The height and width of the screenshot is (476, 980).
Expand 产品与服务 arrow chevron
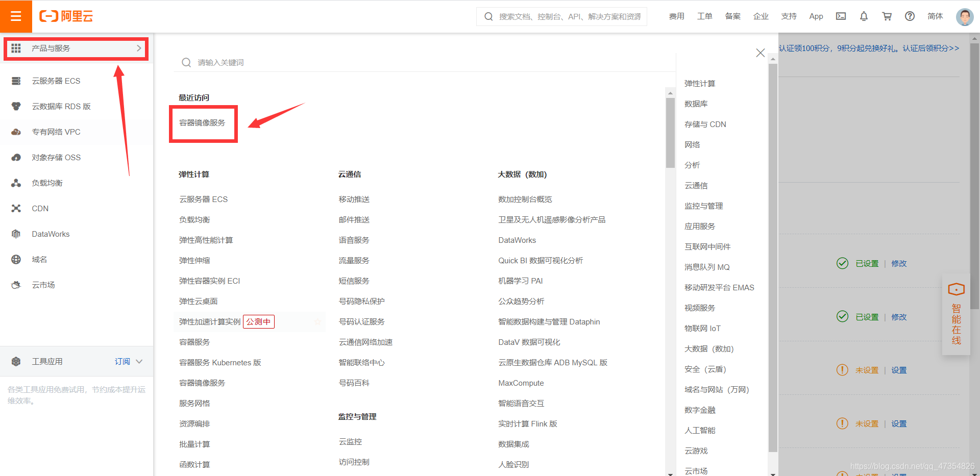139,48
